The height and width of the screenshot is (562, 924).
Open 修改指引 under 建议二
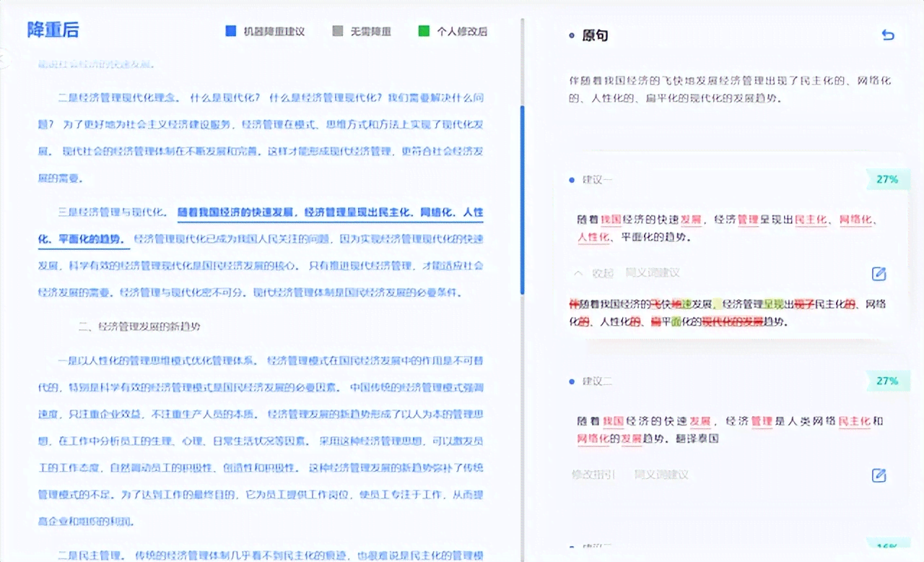pyautogui.click(x=593, y=475)
